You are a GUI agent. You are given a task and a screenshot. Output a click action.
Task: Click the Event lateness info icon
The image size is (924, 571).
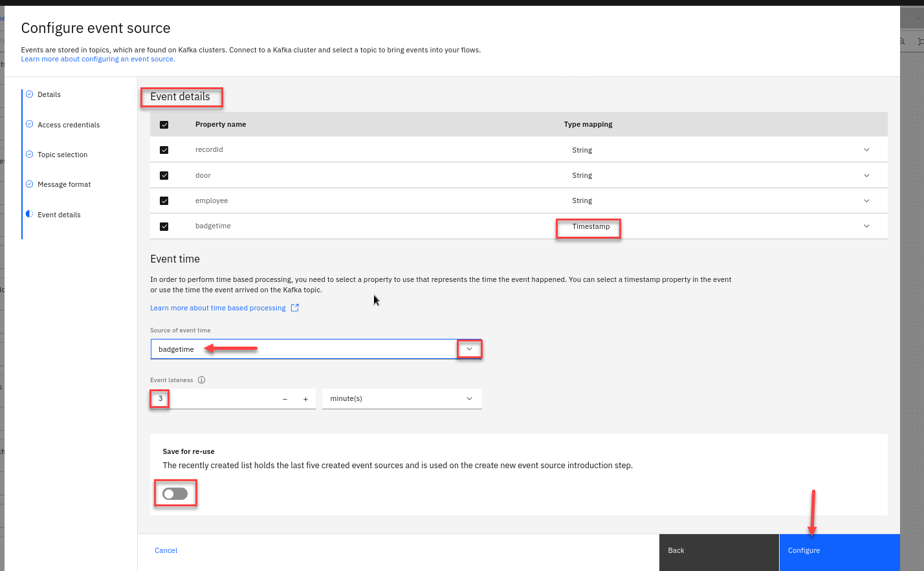201,380
